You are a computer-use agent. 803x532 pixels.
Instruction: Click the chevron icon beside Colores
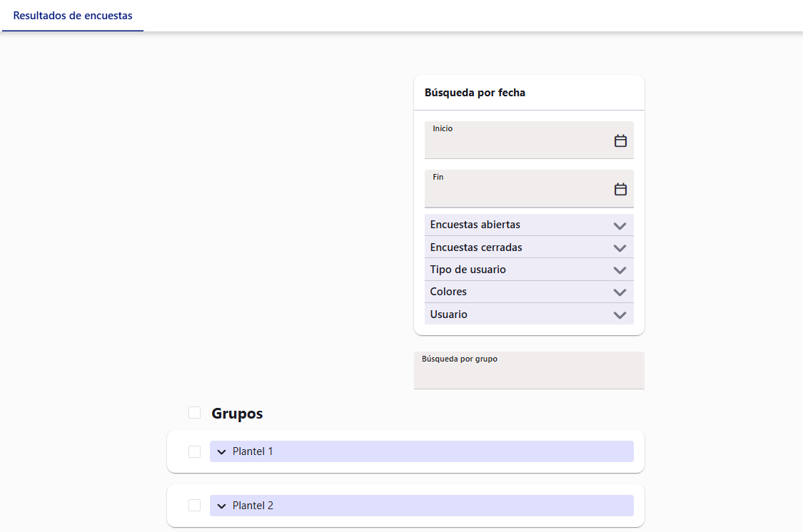620,292
